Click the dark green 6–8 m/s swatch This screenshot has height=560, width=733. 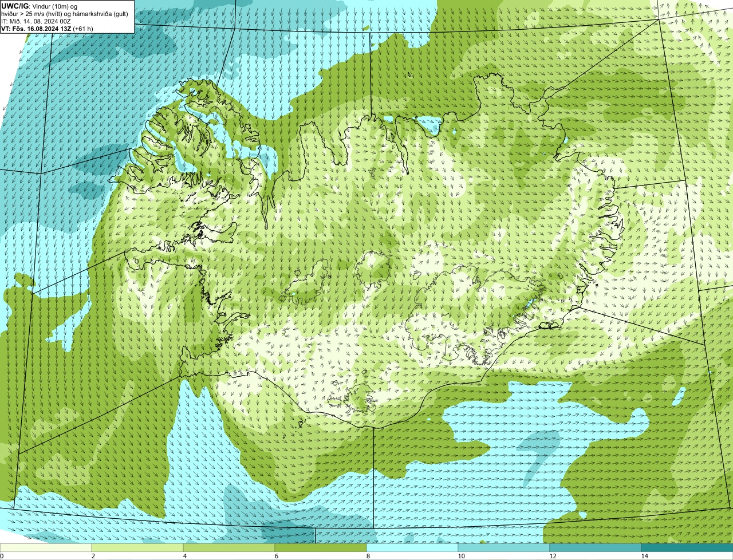321,548
